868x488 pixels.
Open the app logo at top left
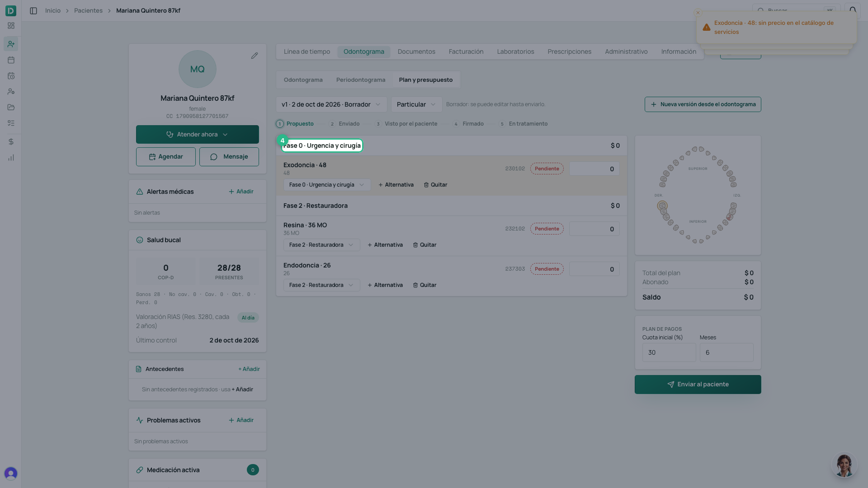pos(11,10)
